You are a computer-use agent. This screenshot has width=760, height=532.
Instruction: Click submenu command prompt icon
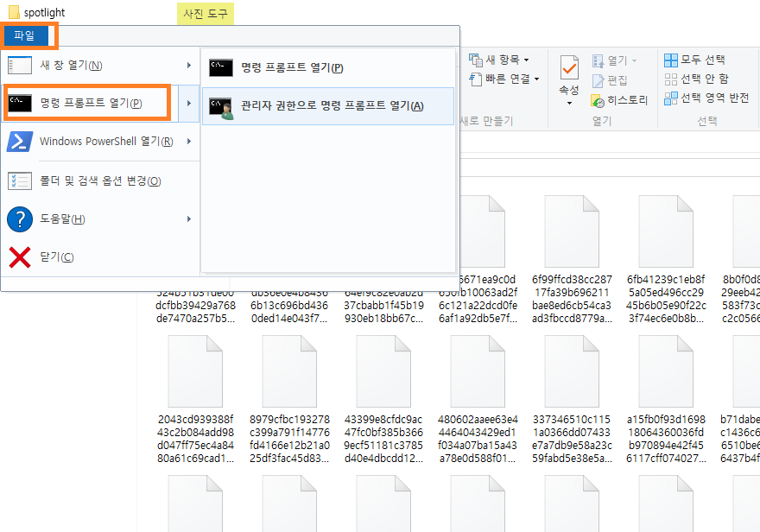(221, 68)
